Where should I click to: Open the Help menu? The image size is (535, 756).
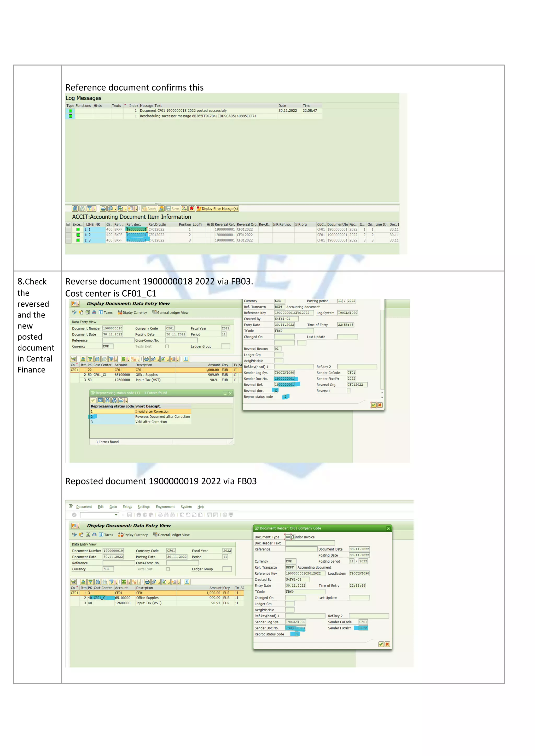coord(201,507)
